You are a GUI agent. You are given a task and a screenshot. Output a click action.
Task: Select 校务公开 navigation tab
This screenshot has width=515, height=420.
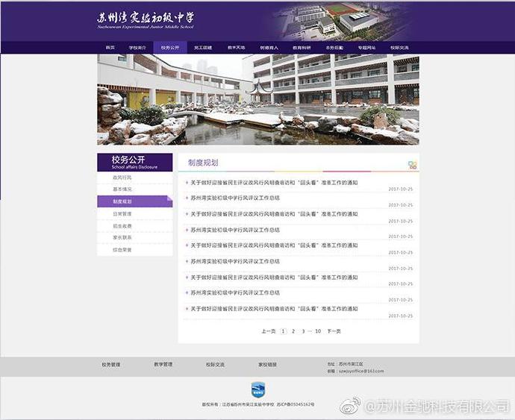[x=170, y=47]
